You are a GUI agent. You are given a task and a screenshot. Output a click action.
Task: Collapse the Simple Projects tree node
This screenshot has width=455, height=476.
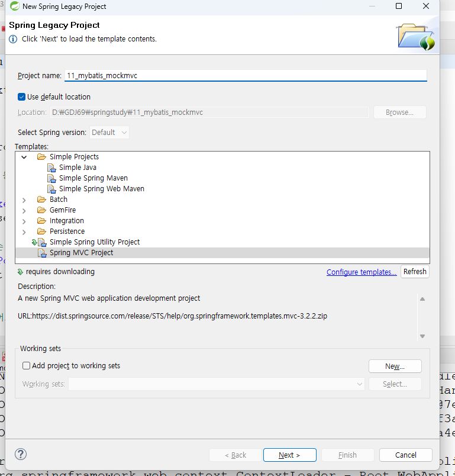[x=24, y=157]
